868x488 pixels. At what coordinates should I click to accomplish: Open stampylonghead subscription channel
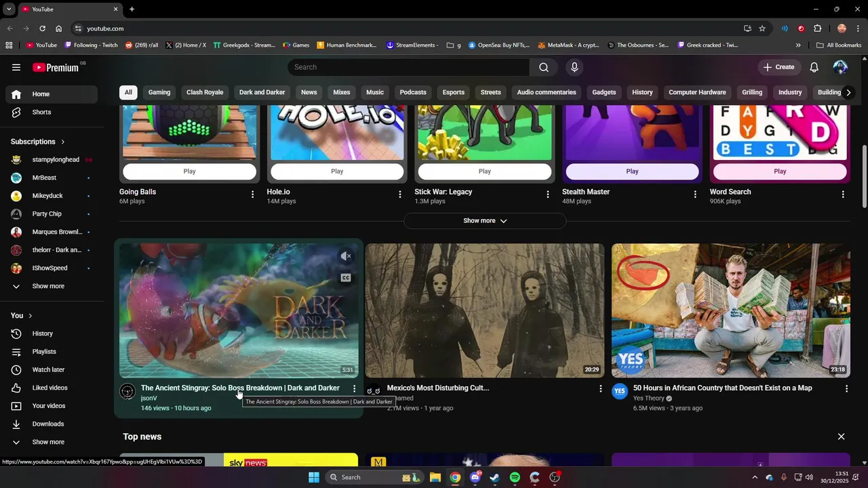click(x=52, y=160)
